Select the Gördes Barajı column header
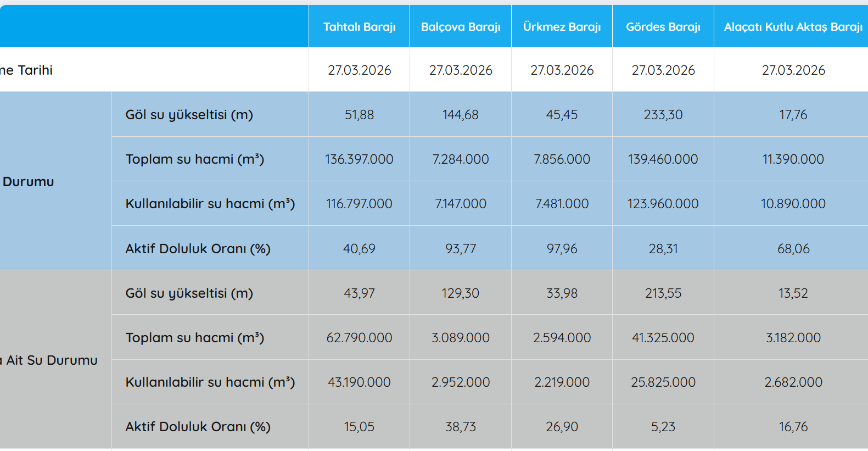This screenshot has width=868, height=451. (663, 27)
